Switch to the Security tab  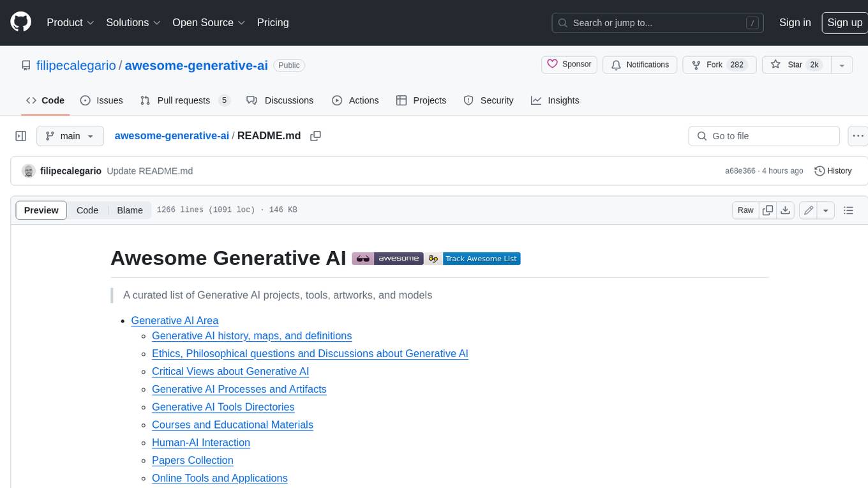(x=489, y=100)
